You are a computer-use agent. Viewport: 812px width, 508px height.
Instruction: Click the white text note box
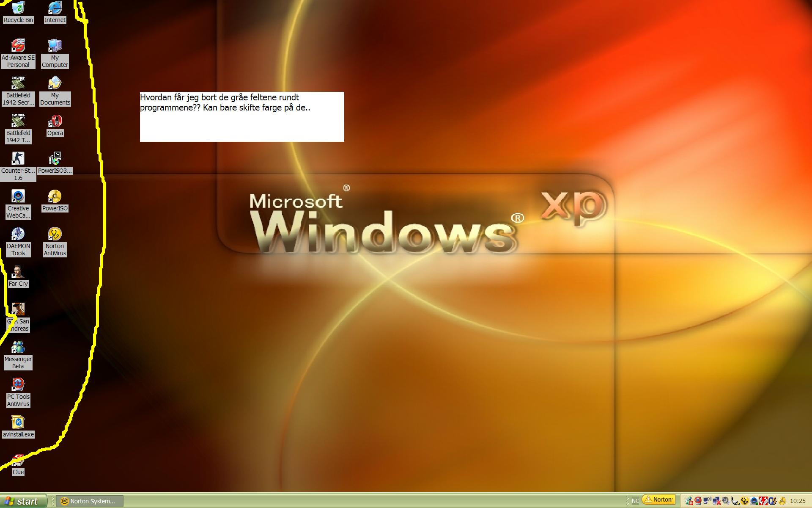[242, 117]
